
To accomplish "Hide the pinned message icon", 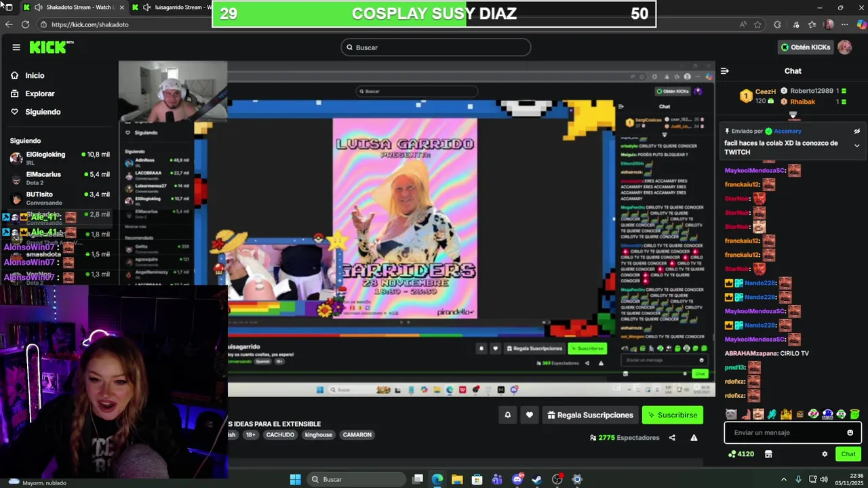I will (x=856, y=131).
